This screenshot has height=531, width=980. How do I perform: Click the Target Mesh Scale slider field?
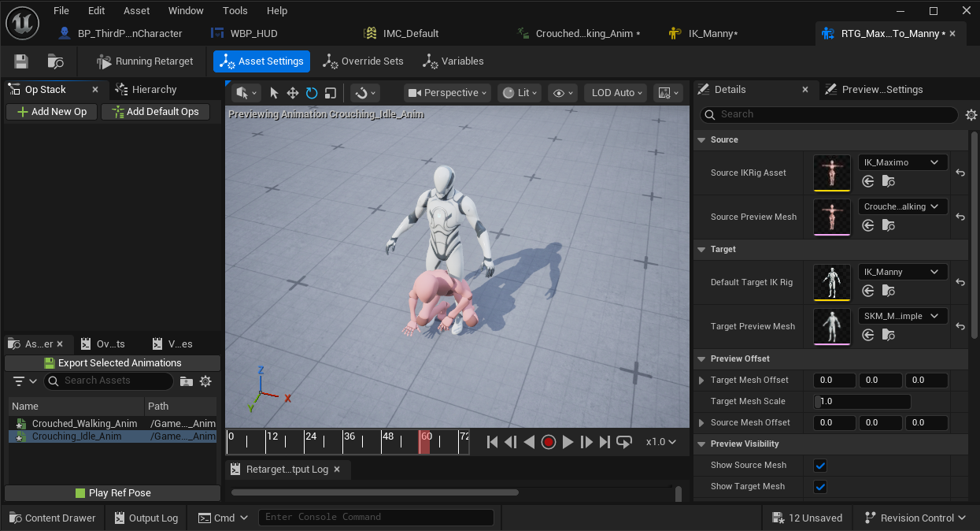pyautogui.click(x=862, y=402)
